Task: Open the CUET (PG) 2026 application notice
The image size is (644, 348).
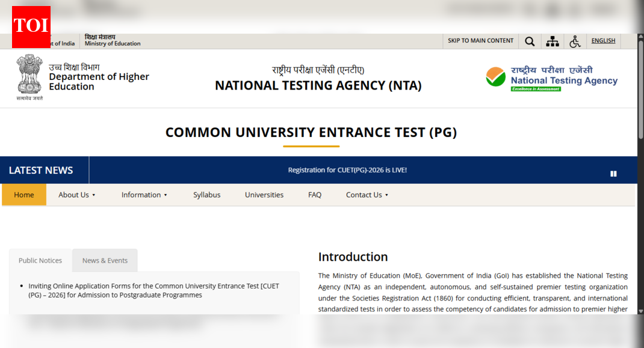Action: (153, 290)
